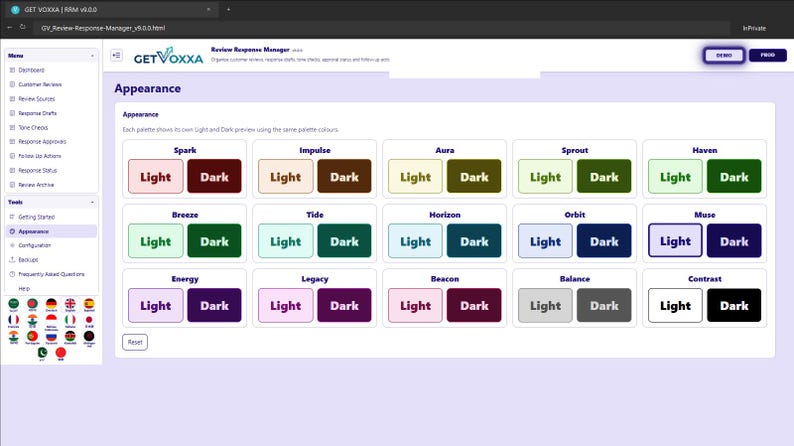
Task: Pick Horizon Dark theme
Action: 474,240
